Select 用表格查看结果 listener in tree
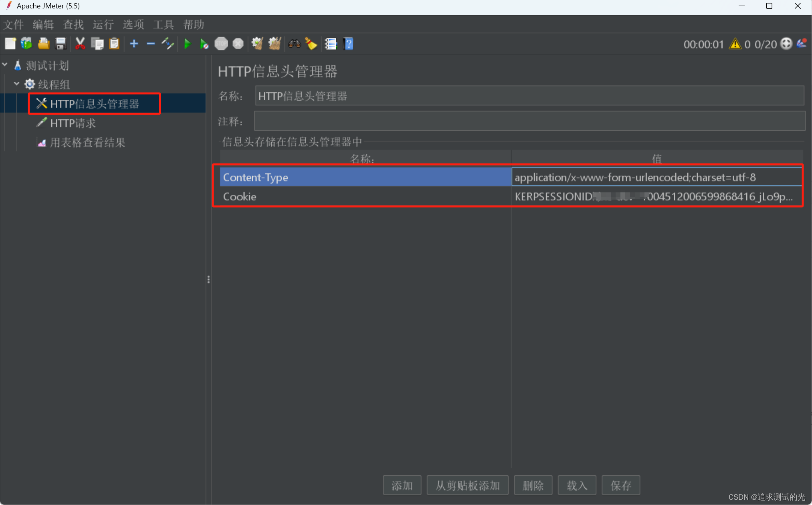Image resolution: width=812 pixels, height=505 pixels. [87, 142]
